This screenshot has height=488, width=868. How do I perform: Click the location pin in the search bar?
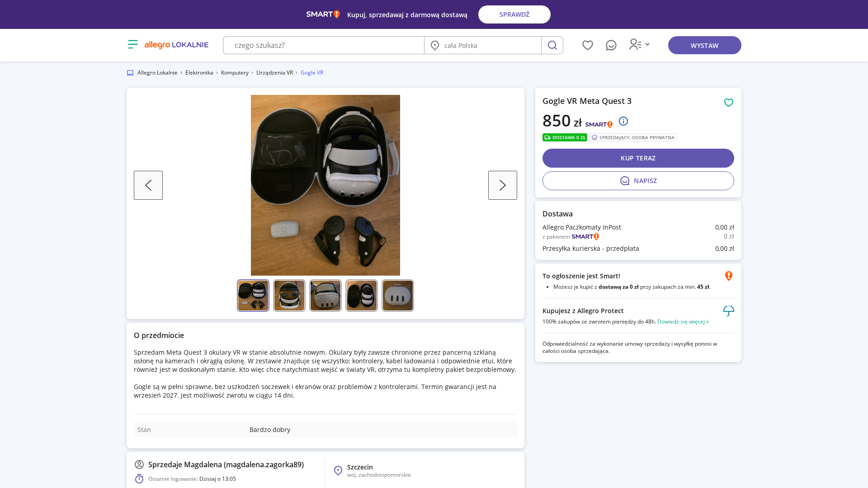tap(435, 45)
